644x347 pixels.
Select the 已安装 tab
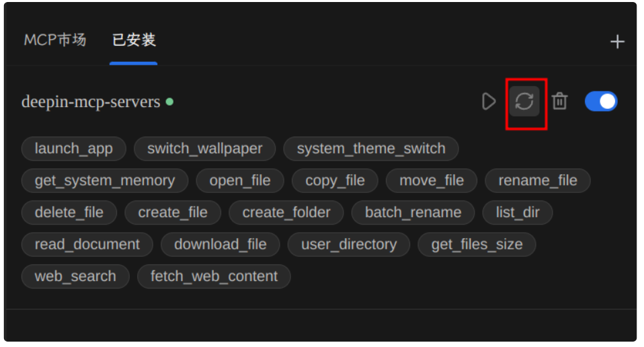[134, 40]
